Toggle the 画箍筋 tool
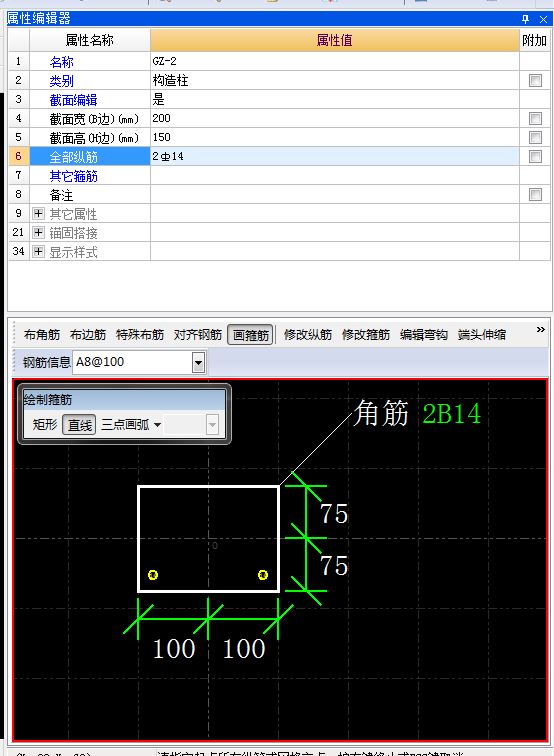 (250, 335)
